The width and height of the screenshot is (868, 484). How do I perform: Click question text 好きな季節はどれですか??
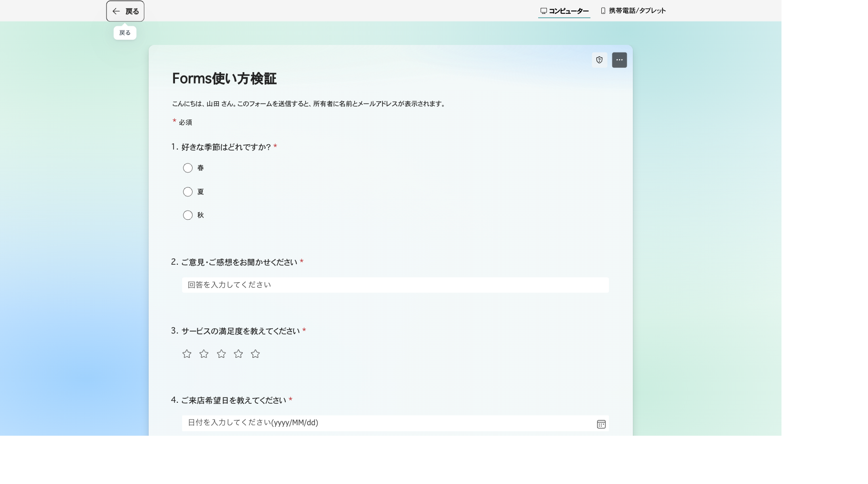pyautogui.click(x=226, y=147)
